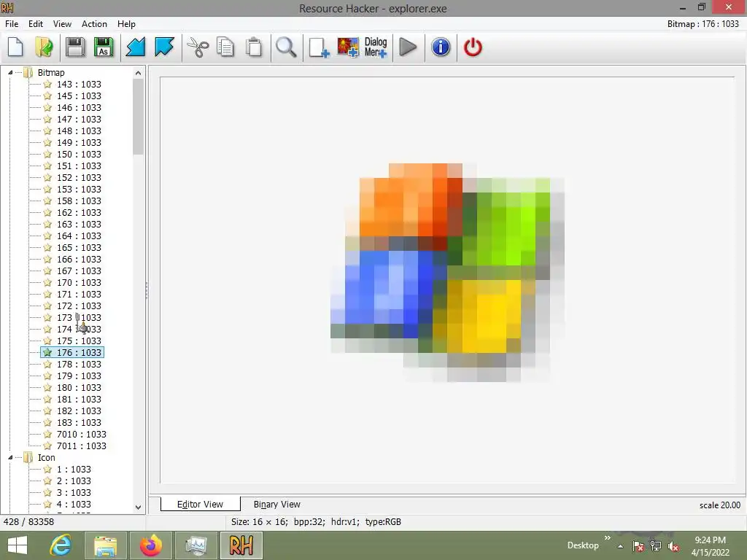This screenshot has width=747, height=560.
Task: Select bitmap resource 170 : 1033
Action: (79, 283)
